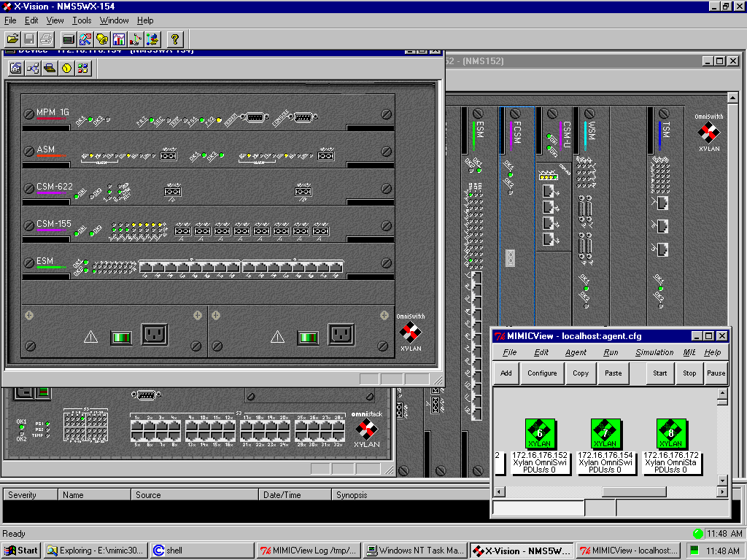Open the Window menu in X-Vision

114,20
